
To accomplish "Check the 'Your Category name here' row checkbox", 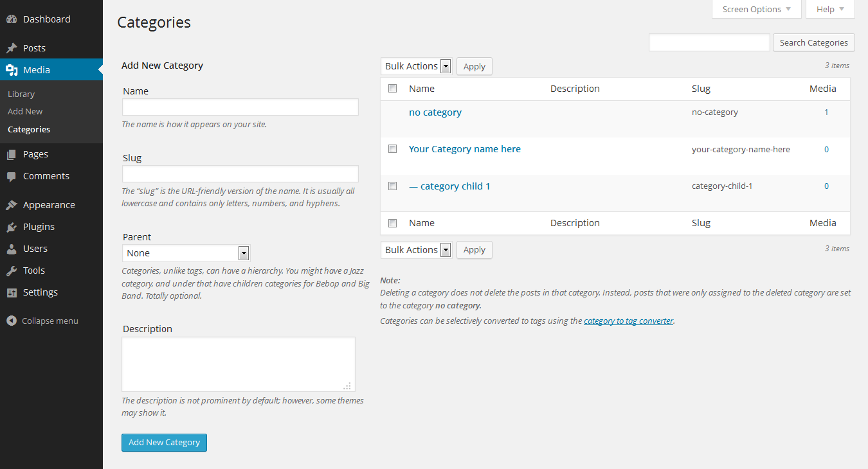I will coord(393,149).
